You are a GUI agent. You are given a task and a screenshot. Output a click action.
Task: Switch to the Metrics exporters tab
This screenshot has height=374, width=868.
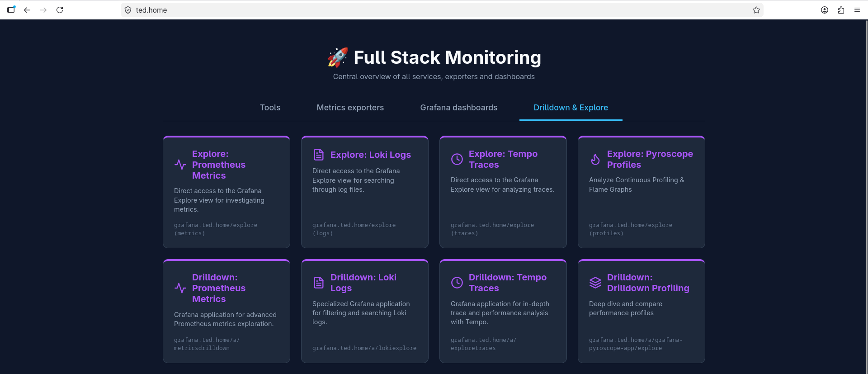(x=350, y=108)
